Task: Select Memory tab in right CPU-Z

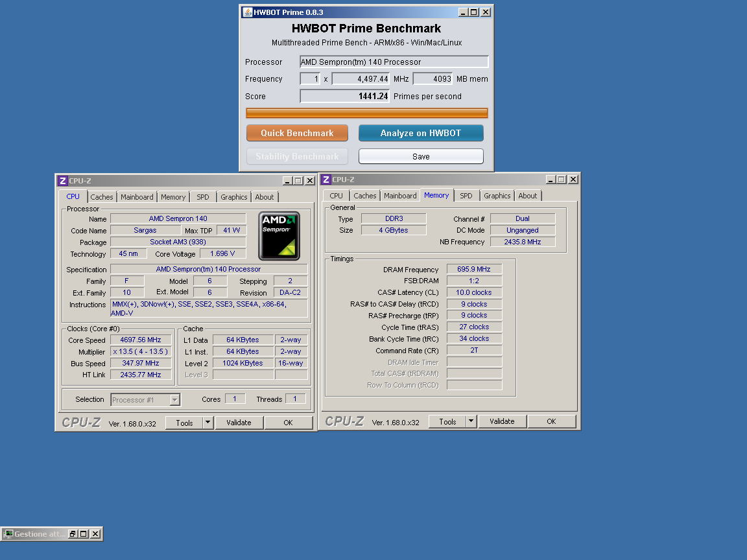Action: 436,195
